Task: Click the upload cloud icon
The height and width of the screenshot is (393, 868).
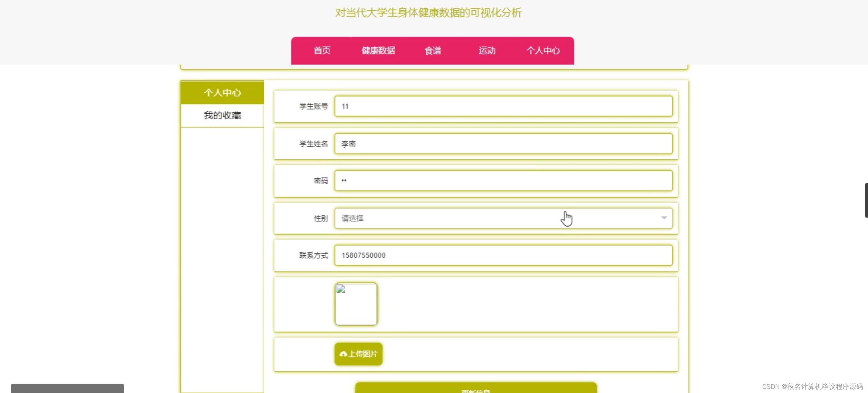Action: coord(343,354)
